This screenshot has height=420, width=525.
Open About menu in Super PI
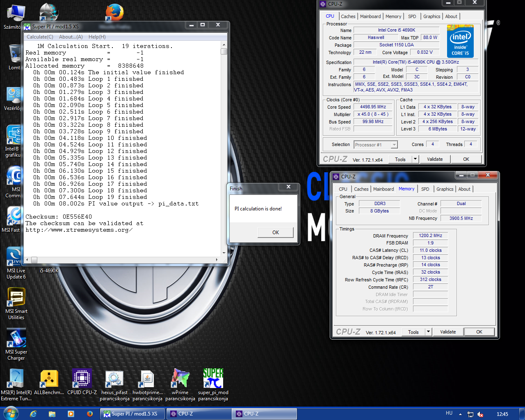click(71, 37)
